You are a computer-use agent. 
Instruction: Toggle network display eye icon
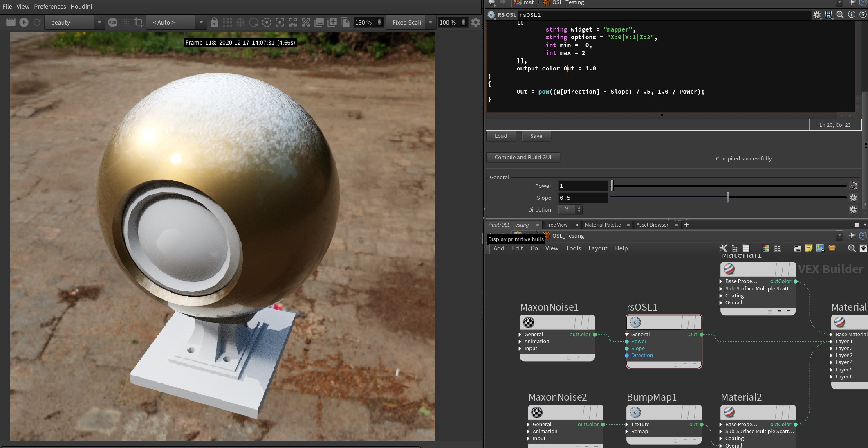click(x=863, y=248)
